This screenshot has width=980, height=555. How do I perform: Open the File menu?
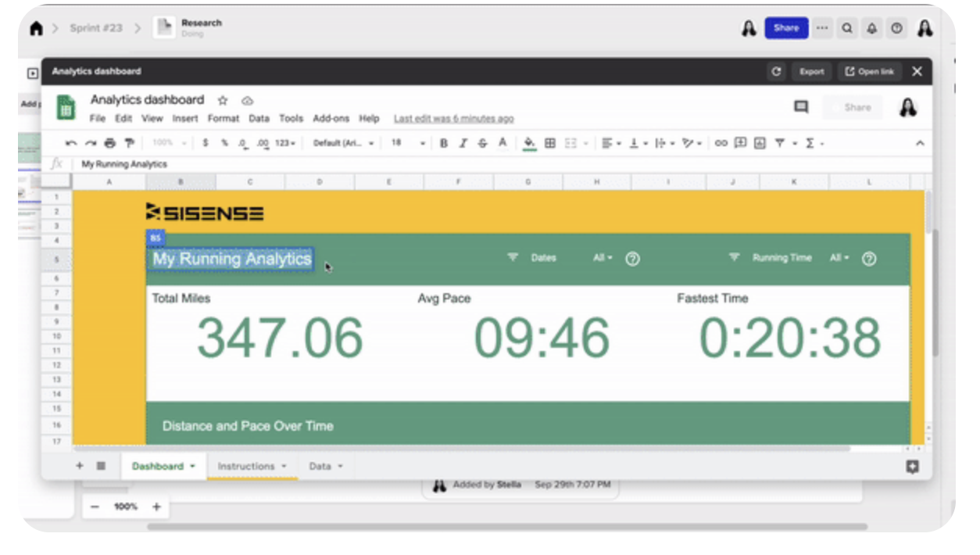97,119
